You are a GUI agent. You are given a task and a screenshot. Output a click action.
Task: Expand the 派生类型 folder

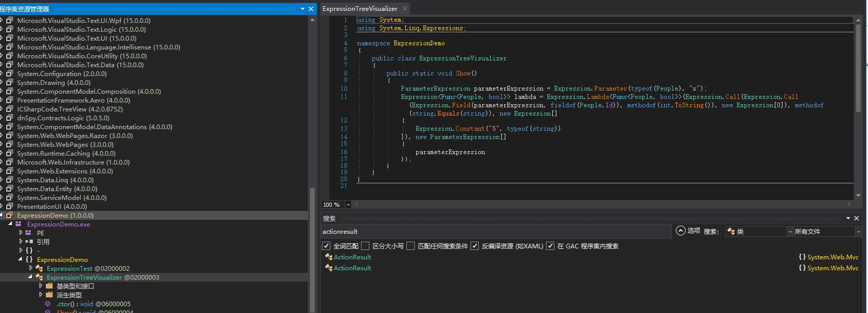pyautogui.click(x=41, y=295)
